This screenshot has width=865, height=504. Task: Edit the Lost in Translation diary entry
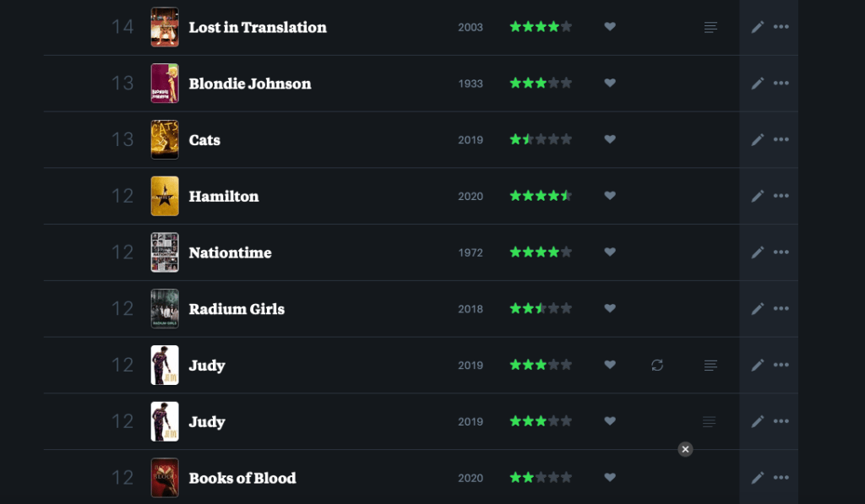[758, 27]
